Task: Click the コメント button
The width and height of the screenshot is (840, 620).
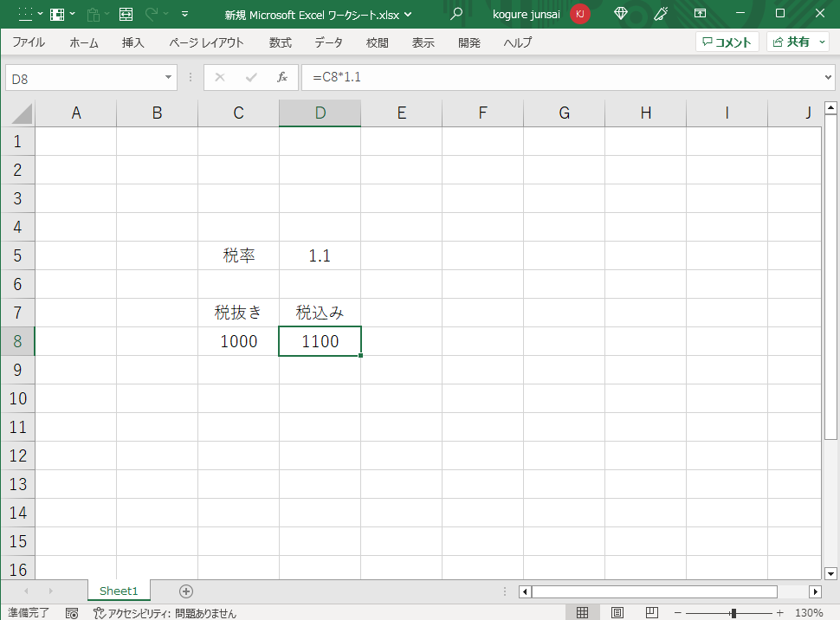Action: [727, 42]
